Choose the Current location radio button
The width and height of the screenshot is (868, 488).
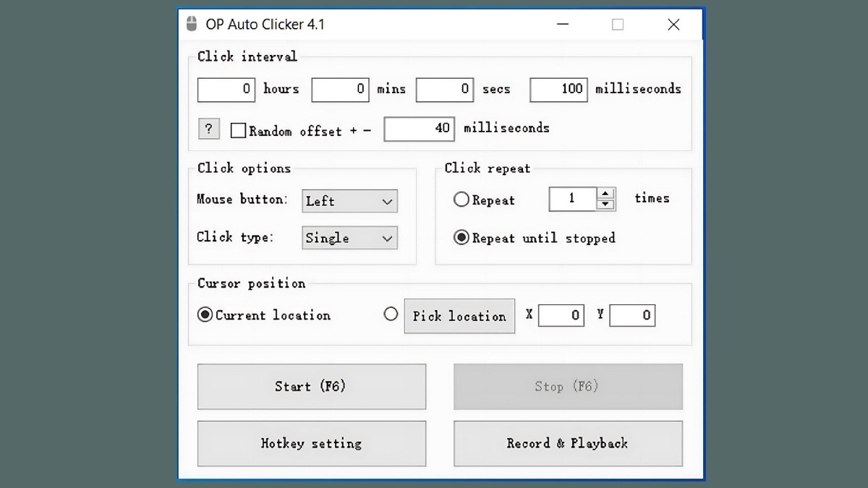click(x=205, y=314)
